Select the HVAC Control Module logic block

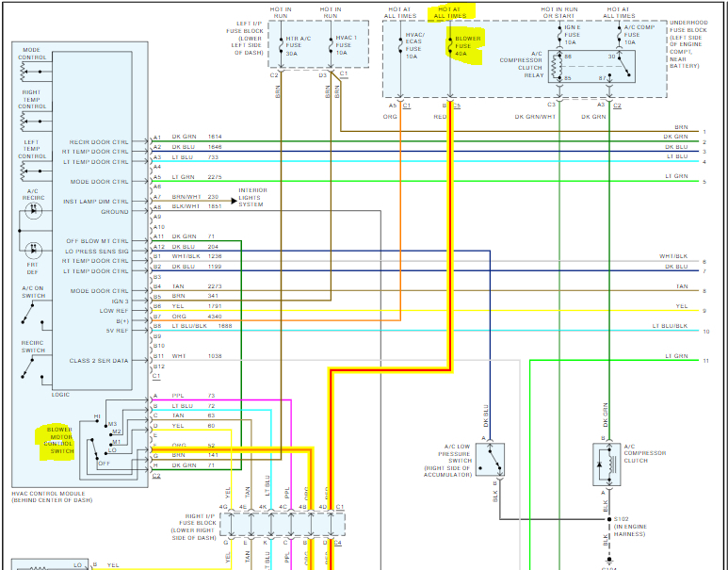(x=92, y=220)
